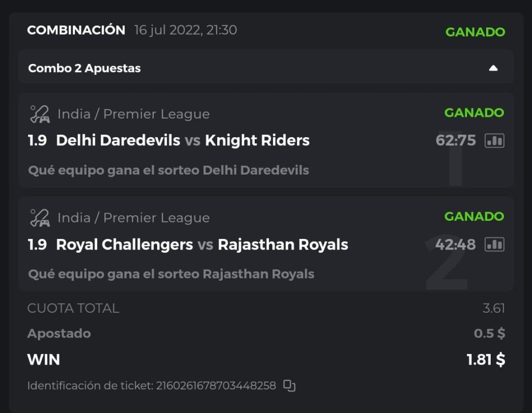Select the Delhi Daredevils team name
This screenshot has width=532, height=413.
click(x=118, y=140)
